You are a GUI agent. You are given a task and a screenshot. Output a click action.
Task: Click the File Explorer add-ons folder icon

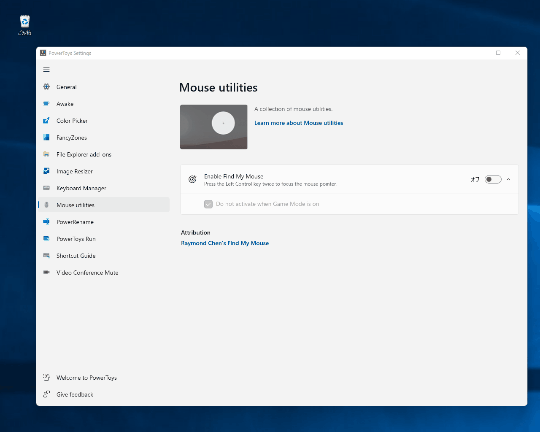(x=46, y=154)
